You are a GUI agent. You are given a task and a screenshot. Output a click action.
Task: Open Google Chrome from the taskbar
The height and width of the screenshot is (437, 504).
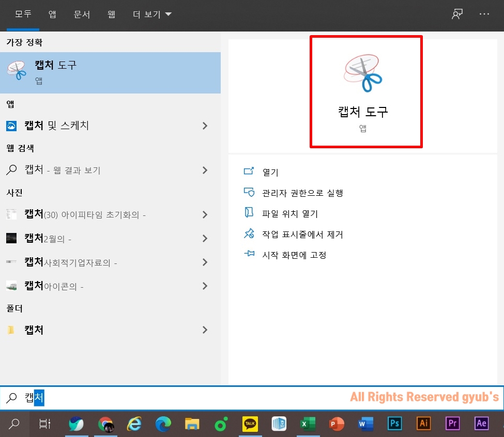pyautogui.click(x=105, y=424)
